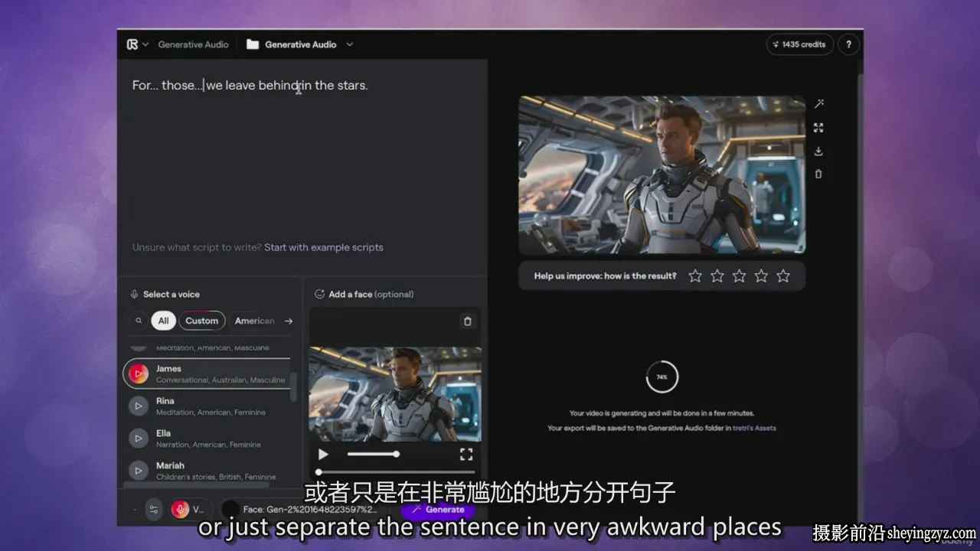Open the voice settings sliders icon

tap(154, 510)
